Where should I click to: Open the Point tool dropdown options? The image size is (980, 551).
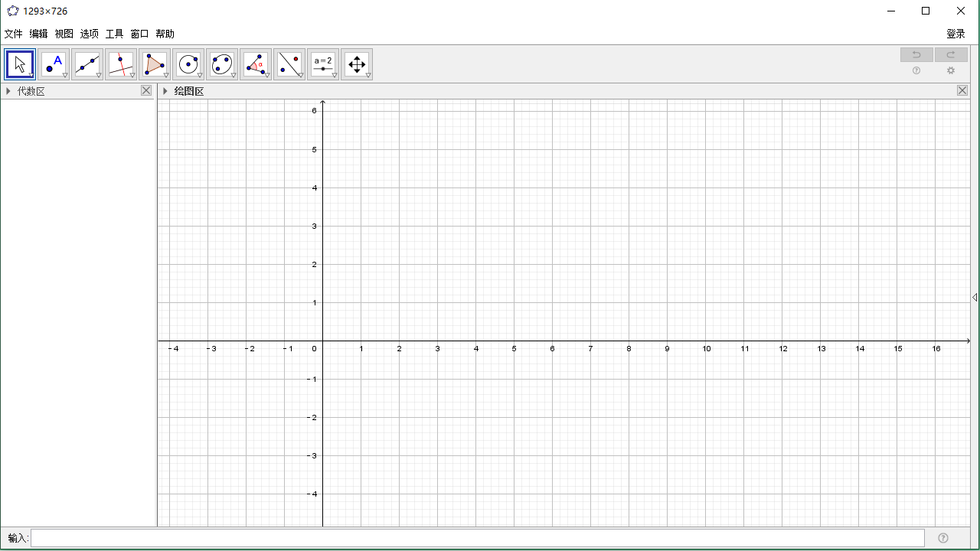pyautogui.click(x=64, y=74)
